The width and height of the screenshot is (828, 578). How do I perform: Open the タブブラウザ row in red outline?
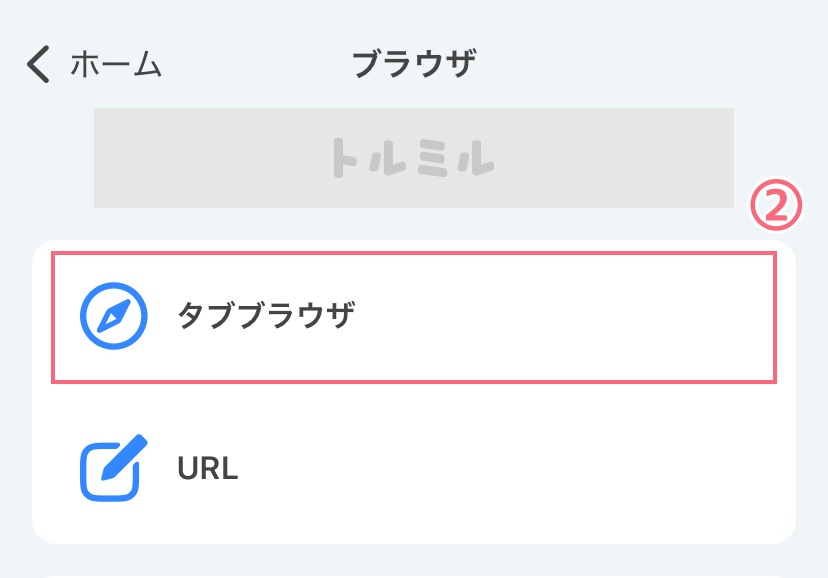click(x=413, y=316)
